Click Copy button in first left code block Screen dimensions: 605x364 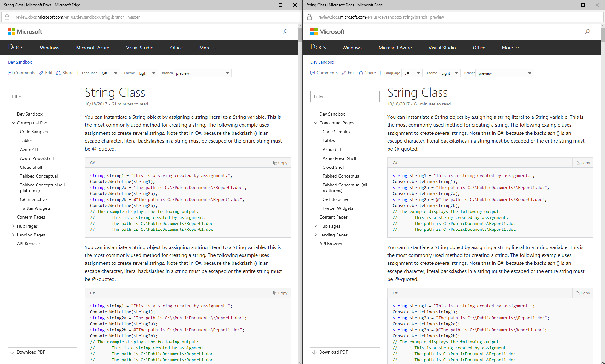click(x=280, y=162)
